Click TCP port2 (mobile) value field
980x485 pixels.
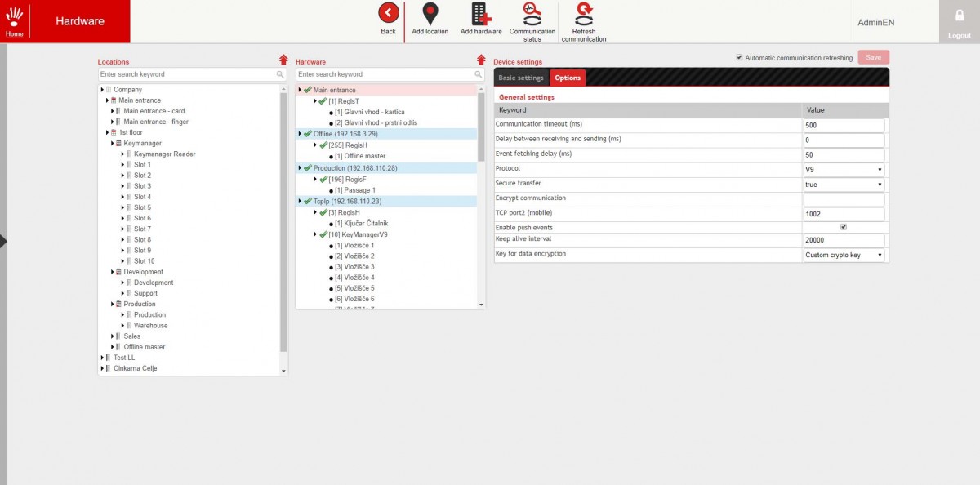point(844,214)
